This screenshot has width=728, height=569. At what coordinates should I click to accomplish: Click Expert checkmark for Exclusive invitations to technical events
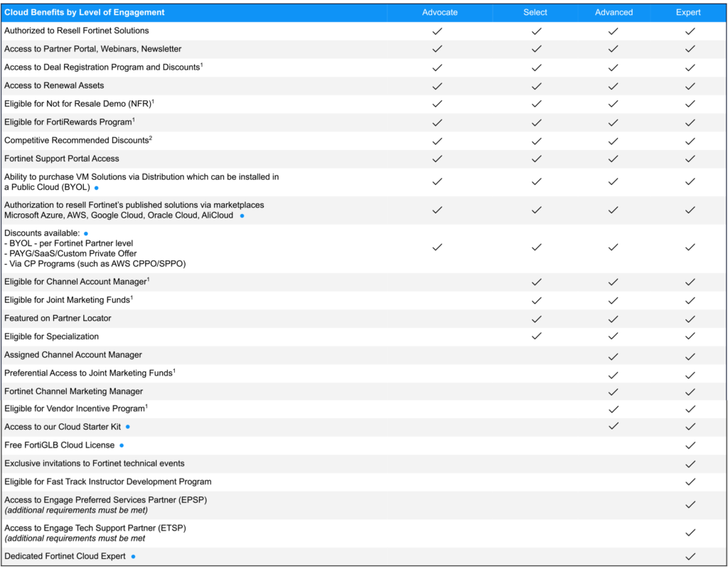coord(690,464)
